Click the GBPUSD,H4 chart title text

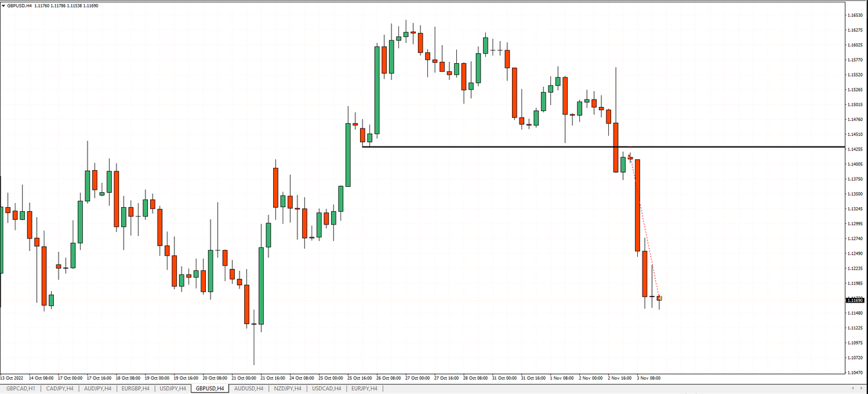coord(20,5)
